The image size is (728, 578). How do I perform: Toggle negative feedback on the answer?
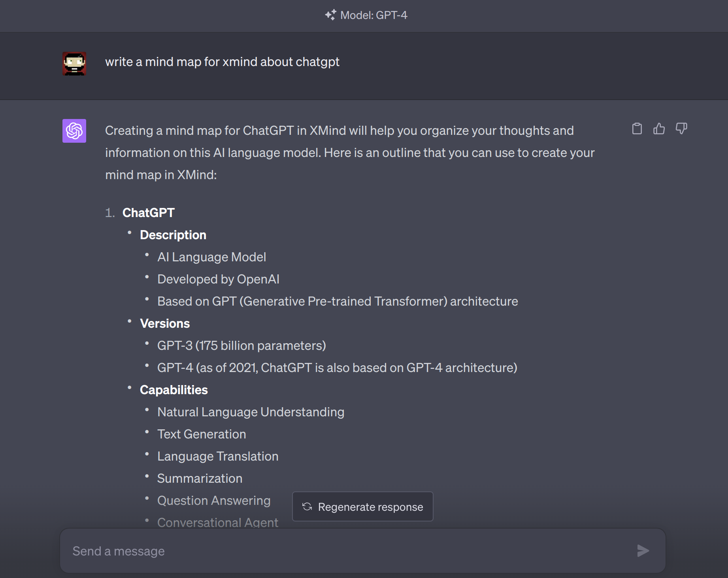(681, 128)
